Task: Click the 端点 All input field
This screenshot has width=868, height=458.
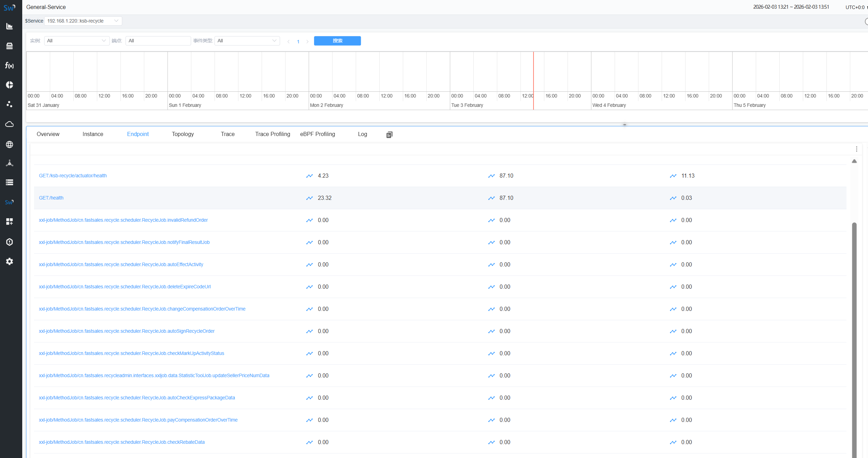Action: 158,41
